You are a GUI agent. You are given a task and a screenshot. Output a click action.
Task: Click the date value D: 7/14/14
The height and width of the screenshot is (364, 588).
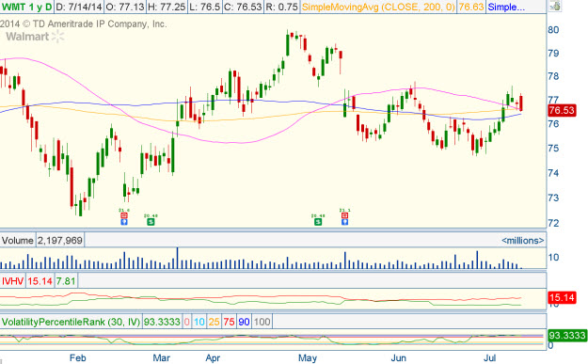tap(78, 7)
